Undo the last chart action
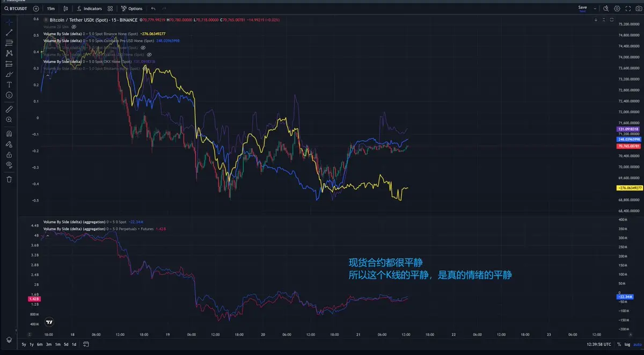 [153, 9]
